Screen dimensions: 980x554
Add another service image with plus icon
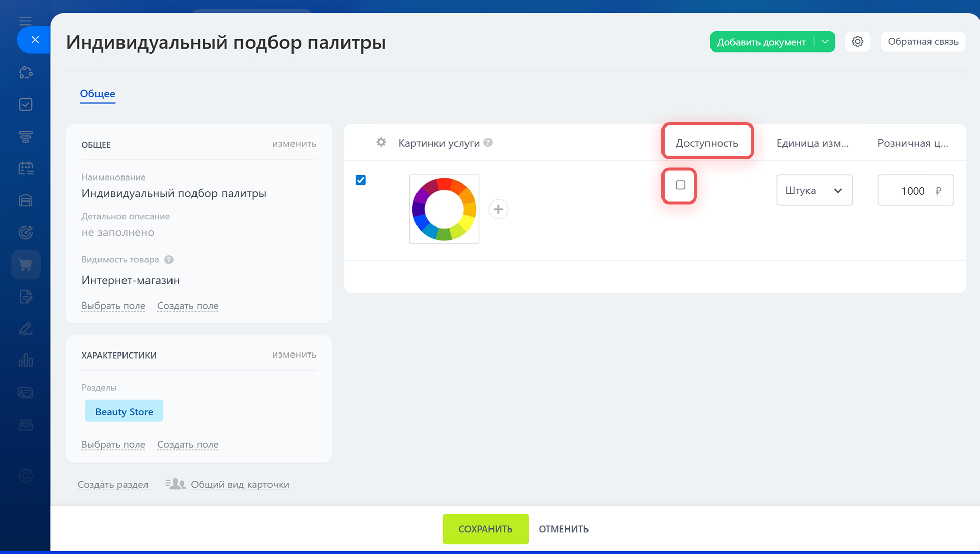click(498, 209)
